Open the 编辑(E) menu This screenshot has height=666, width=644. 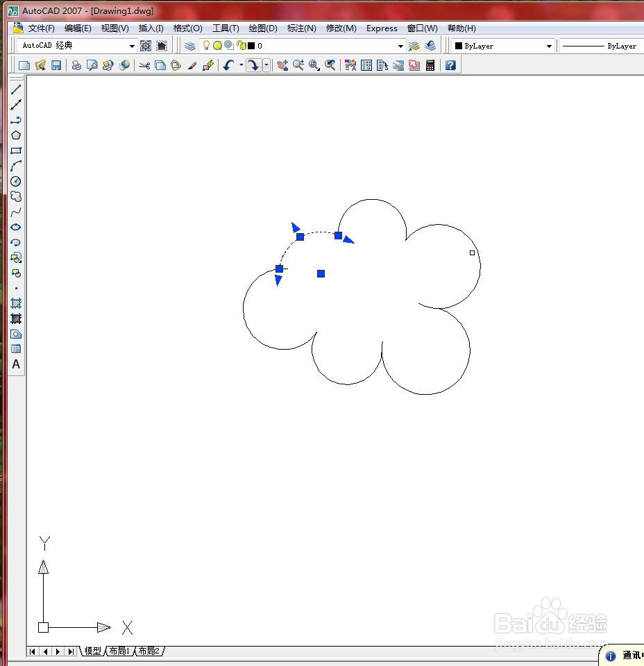tap(78, 28)
